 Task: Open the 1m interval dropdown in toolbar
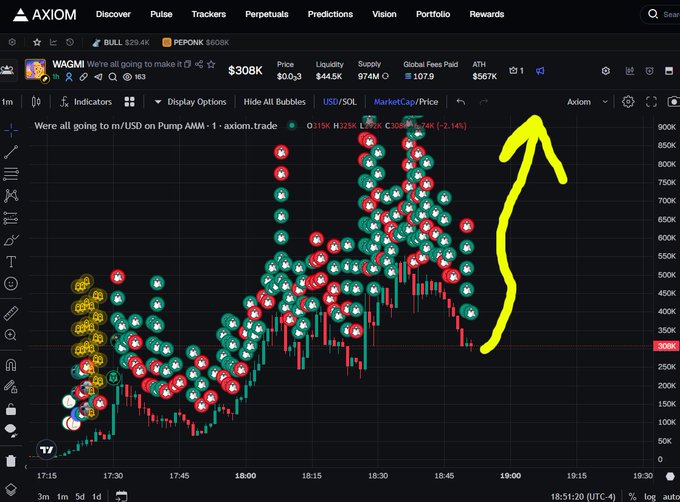[x=7, y=102]
